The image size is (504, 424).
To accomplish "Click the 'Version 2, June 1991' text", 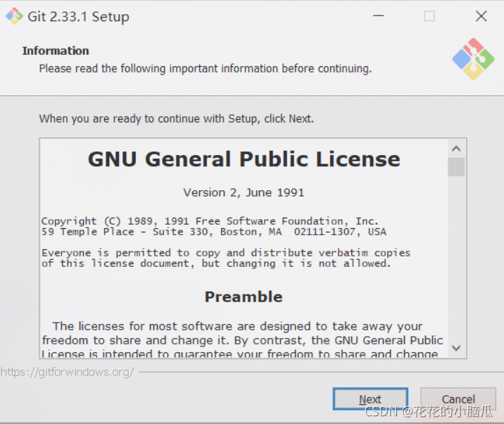I will [244, 192].
